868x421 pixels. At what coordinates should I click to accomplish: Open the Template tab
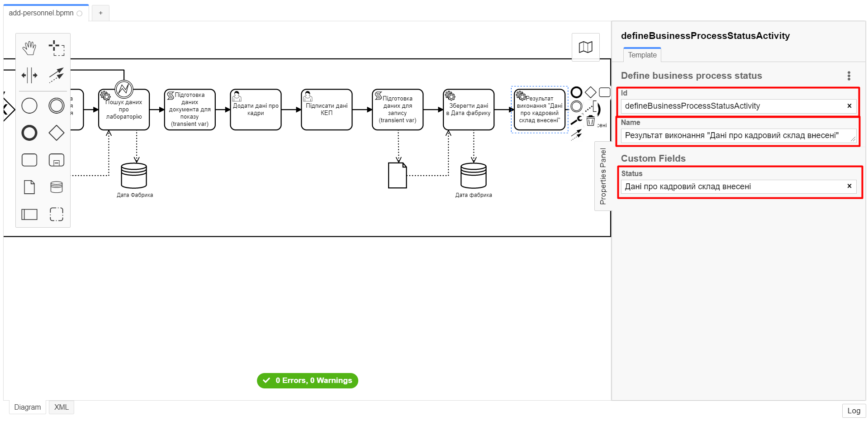tap(642, 55)
